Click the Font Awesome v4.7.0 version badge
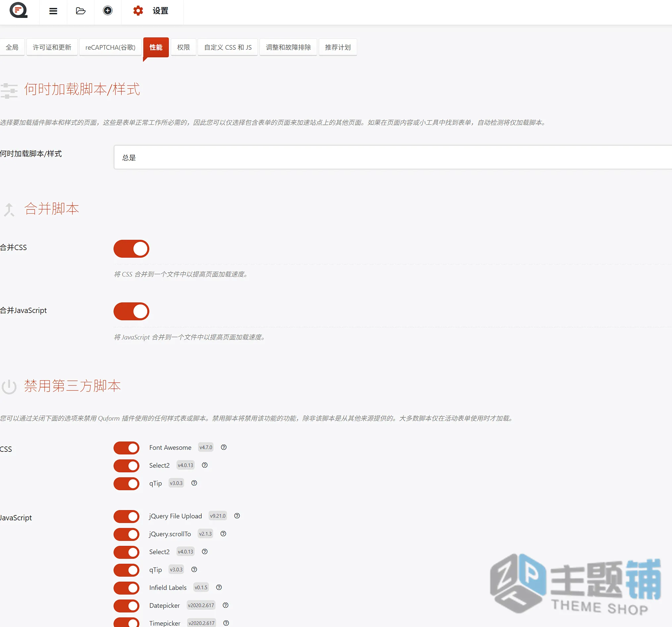Screen dimensions: 672x627 (x=206, y=447)
